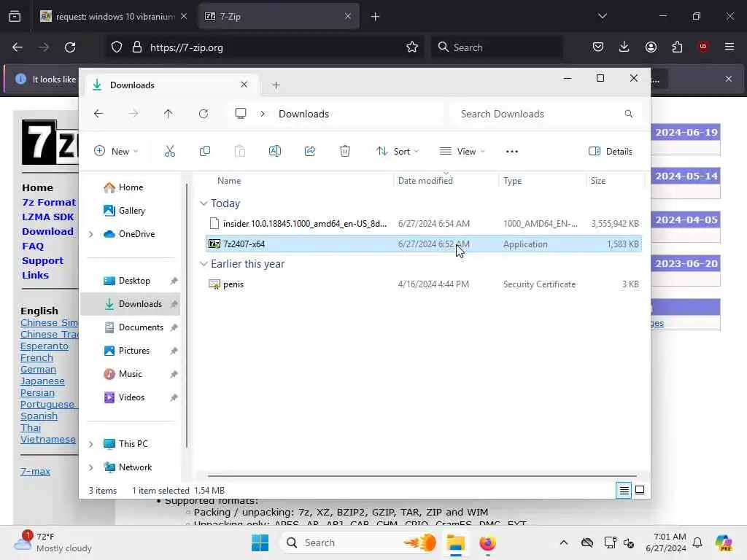Open the Support link on 7-zip site
Image resolution: width=747 pixels, height=560 pixels.
(42, 261)
